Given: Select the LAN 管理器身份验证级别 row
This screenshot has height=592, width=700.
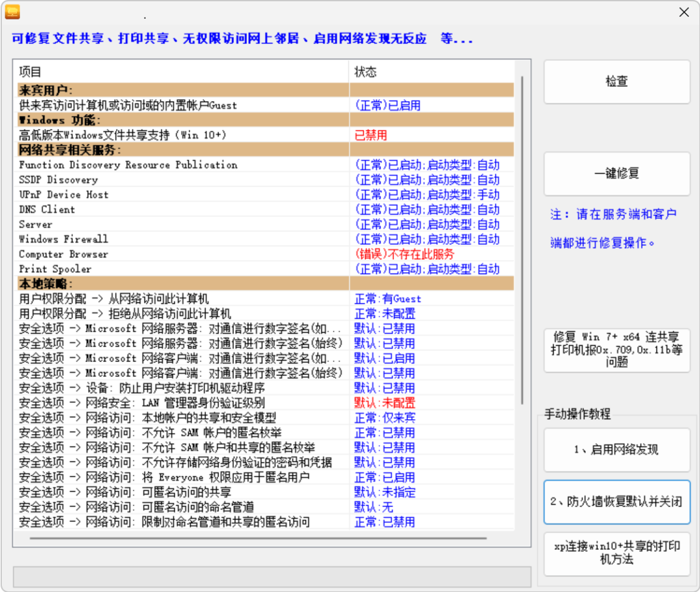Looking at the screenshot, I should pos(266,403).
